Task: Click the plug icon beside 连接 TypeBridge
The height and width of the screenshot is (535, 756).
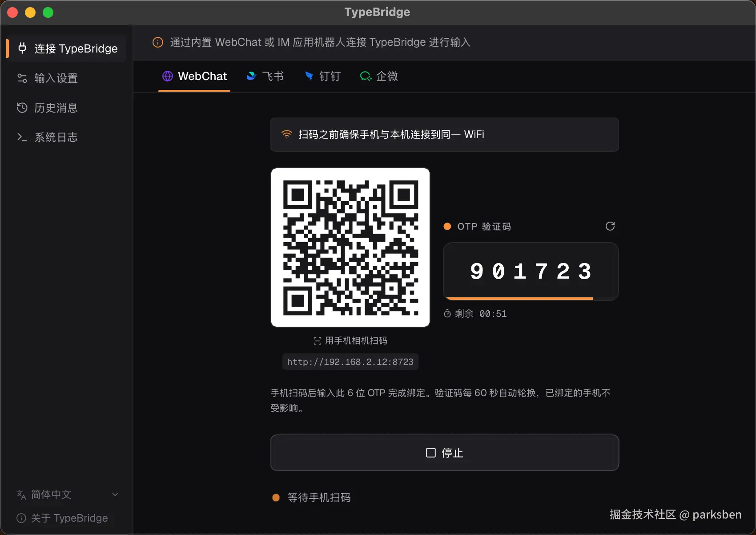Action: [22, 48]
